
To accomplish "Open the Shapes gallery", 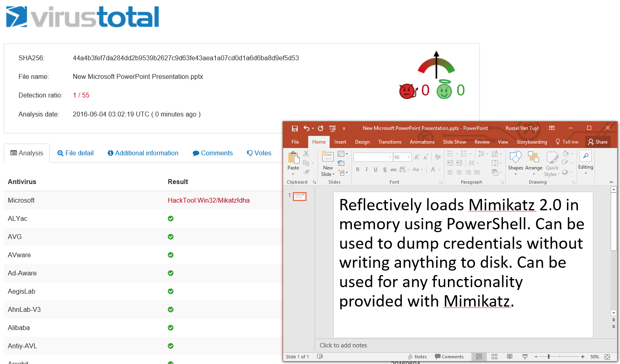I will pos(516,163).
